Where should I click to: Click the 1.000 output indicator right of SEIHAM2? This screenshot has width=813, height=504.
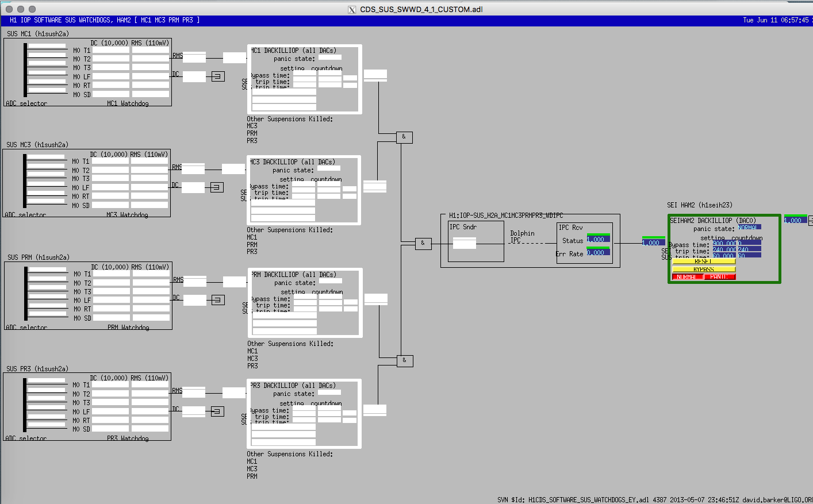coord(796,220)
